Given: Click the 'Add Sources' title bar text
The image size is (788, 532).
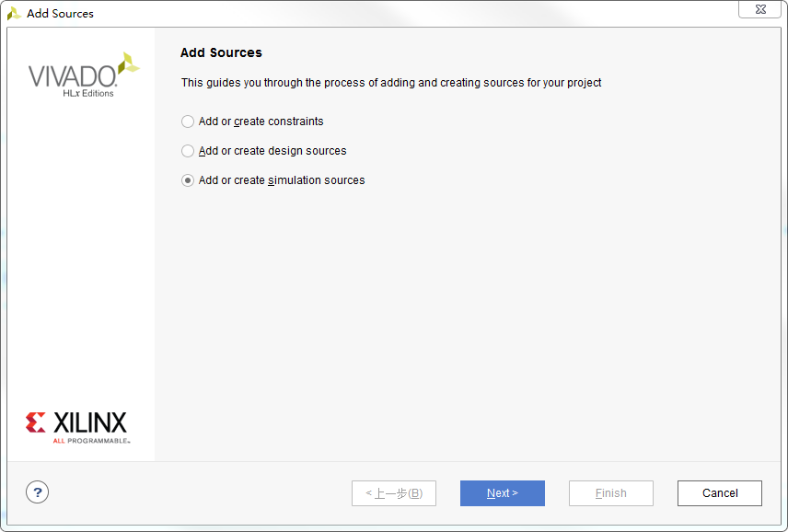Looking at the screenshot, I should coord(60,14).
